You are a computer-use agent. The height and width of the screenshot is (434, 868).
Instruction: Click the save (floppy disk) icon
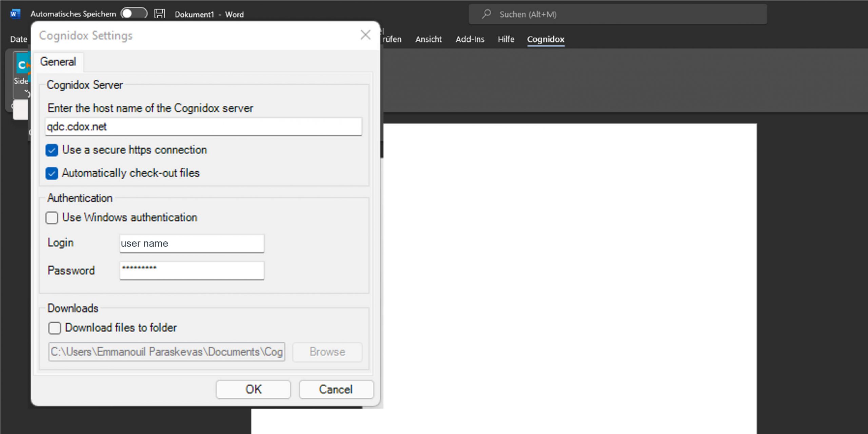pyautogui.click(x=159, y=14)
